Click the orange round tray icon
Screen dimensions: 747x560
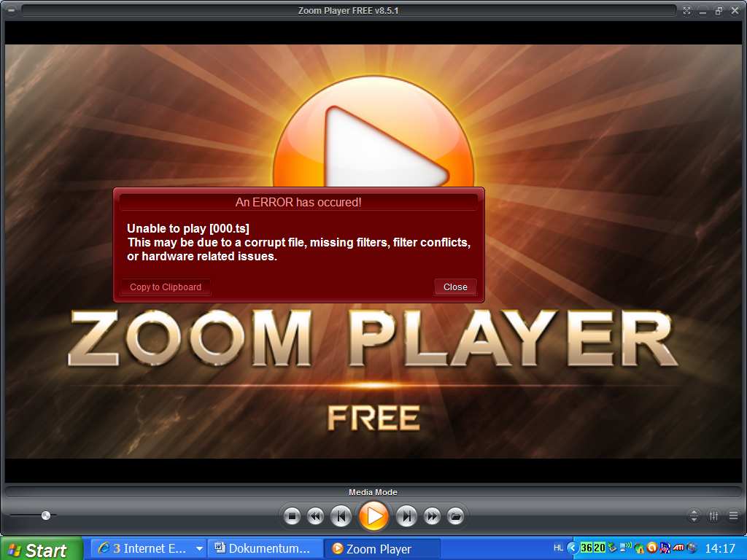pyautogui.click(x=652, y=548)
